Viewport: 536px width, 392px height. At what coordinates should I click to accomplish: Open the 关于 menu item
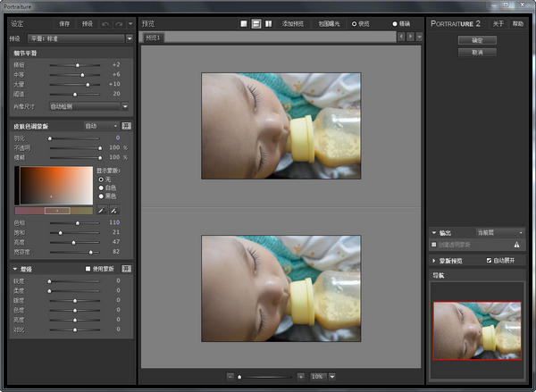point(498,23)
